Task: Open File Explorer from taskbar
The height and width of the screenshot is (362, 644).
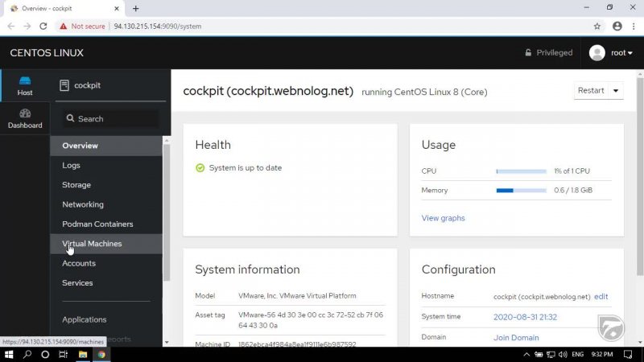Action: [x=83, y=354]
